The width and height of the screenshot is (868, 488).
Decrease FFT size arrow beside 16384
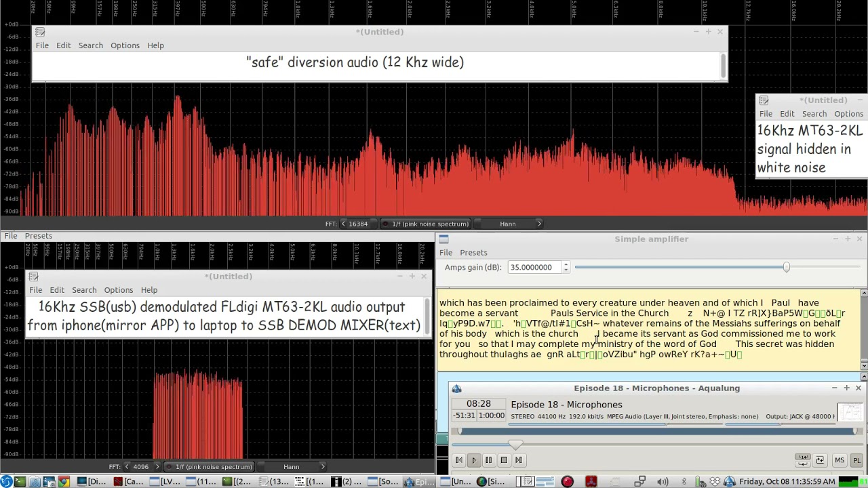[x=344, y=224]
